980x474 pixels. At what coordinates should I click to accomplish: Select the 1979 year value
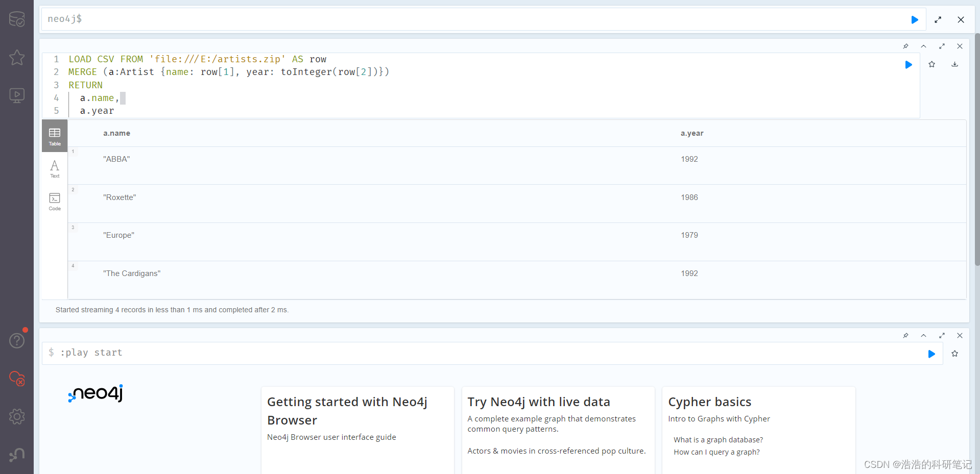coord(689,235)
